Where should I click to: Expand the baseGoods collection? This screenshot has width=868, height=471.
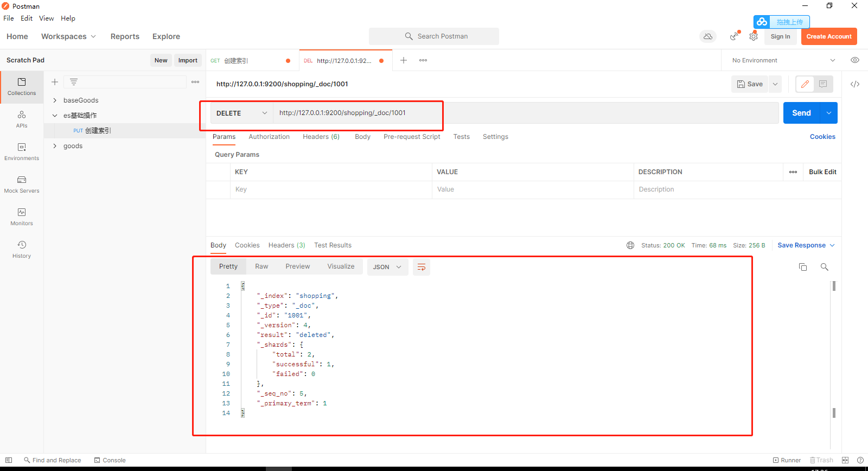click(x=55, y=100)
